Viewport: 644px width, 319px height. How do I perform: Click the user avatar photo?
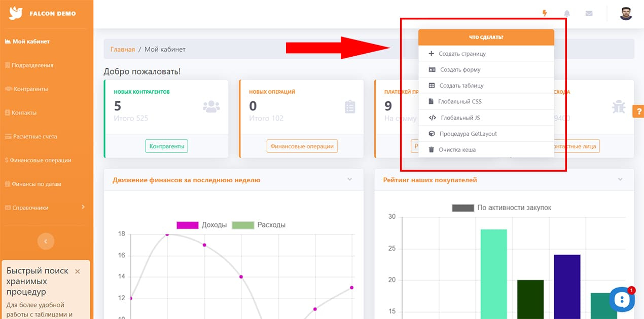click(626, 13)
